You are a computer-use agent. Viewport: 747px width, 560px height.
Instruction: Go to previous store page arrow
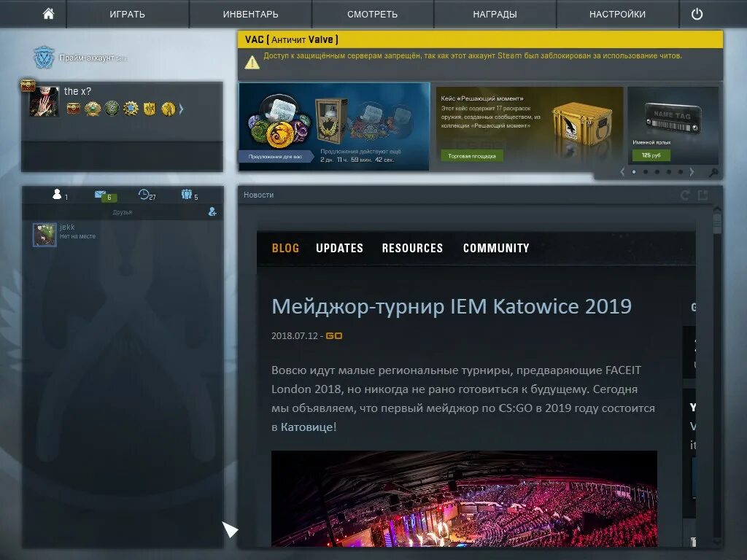click(x=622, y=172)
